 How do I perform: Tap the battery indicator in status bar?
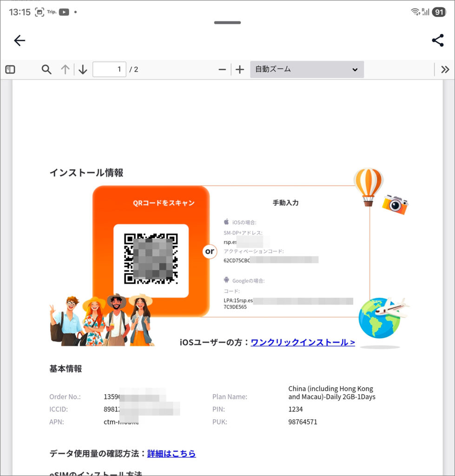[439, 12]
